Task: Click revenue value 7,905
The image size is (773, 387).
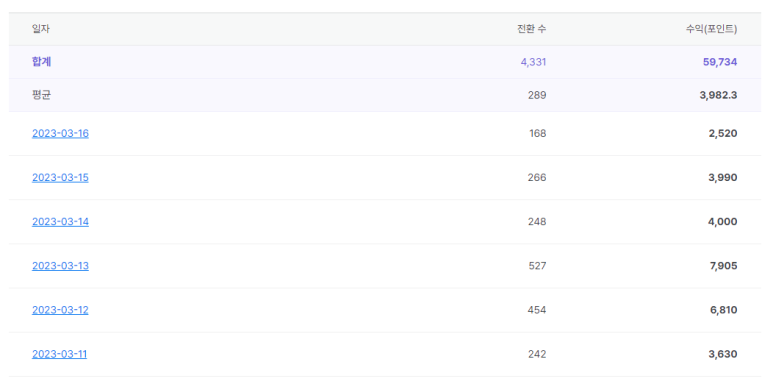Action: click(724, 266)
